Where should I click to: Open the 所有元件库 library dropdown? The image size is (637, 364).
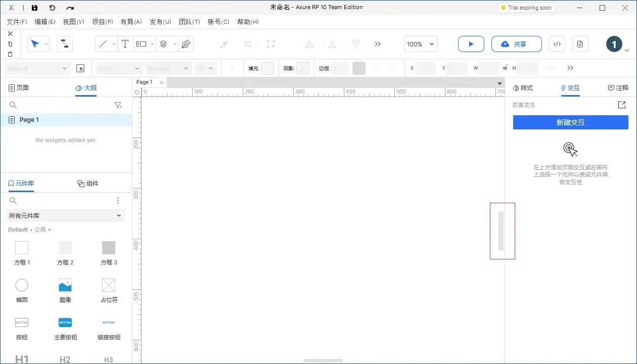pos(65,215)
